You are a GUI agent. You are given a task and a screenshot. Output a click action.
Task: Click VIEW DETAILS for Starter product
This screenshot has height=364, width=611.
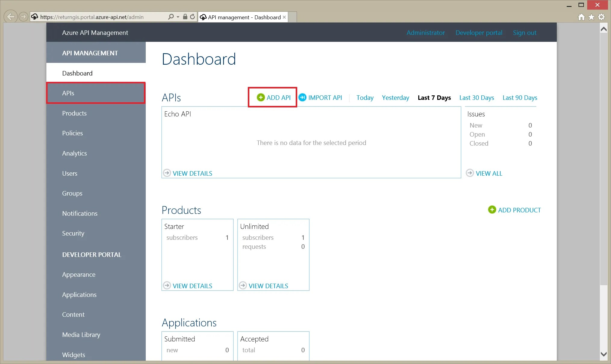coord(192,286)
